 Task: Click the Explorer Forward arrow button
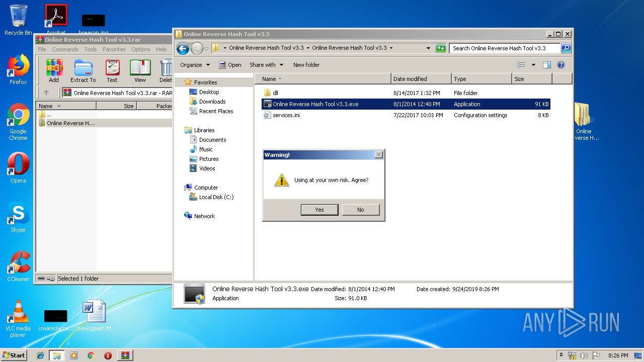click(x=197, y=48)
